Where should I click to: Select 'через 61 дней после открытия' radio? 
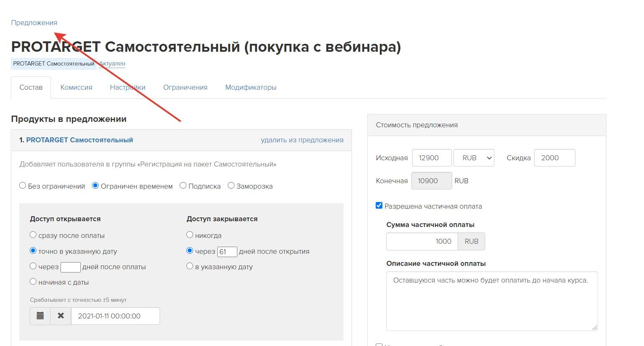(190, 251)
